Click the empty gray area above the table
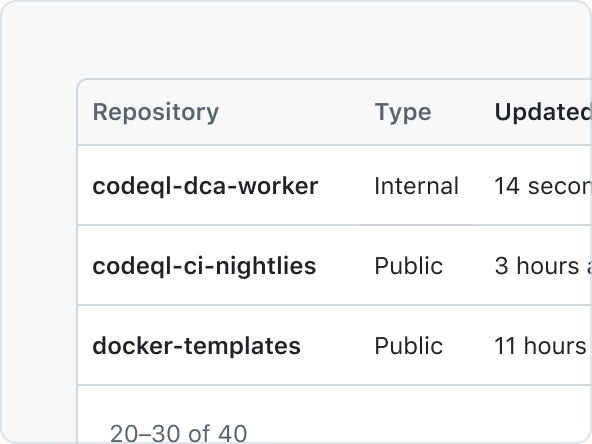This screenshot has height=444, width=592. [x=296, y=40]
